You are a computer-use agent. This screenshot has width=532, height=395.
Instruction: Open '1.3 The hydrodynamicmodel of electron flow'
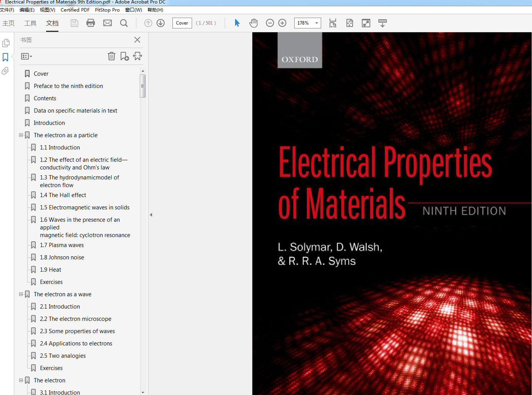80,181
